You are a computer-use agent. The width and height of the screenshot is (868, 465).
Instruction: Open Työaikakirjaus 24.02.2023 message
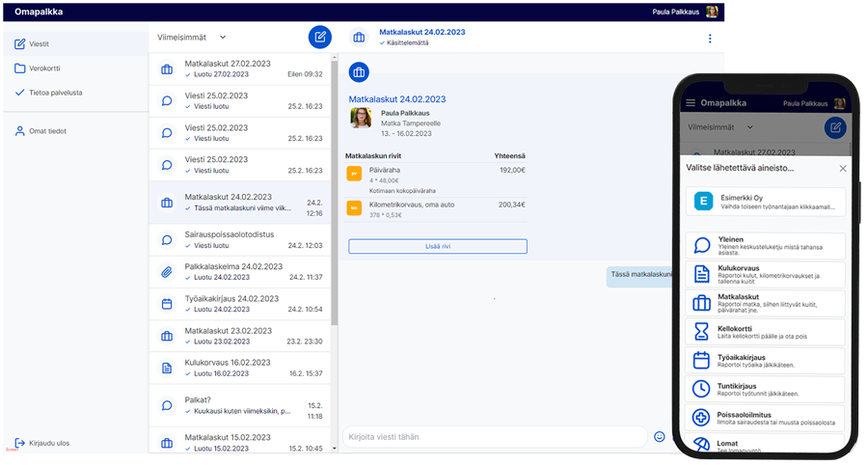pos(240,304)
